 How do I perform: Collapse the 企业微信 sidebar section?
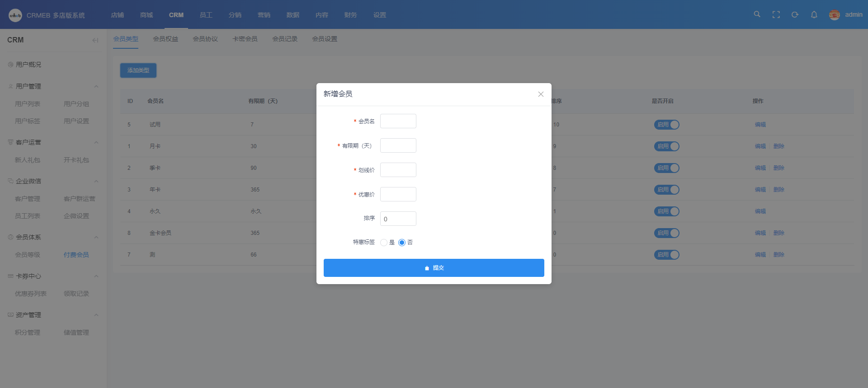point(96,181)
